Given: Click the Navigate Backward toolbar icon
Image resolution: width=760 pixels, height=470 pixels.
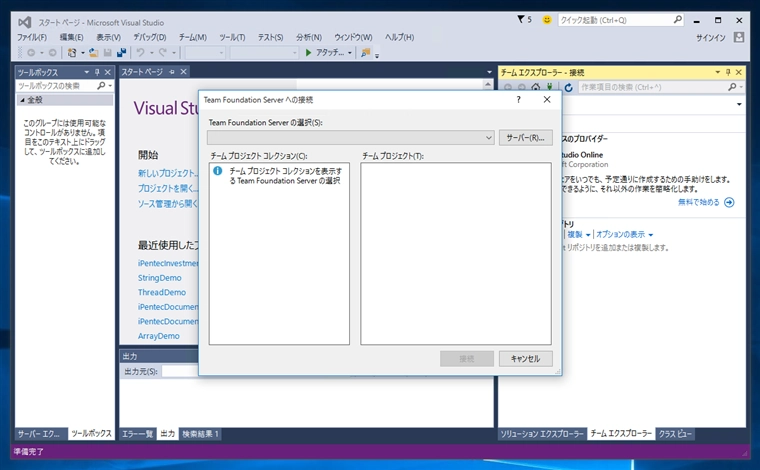Looking at the screenshot, I should point(31,53).
